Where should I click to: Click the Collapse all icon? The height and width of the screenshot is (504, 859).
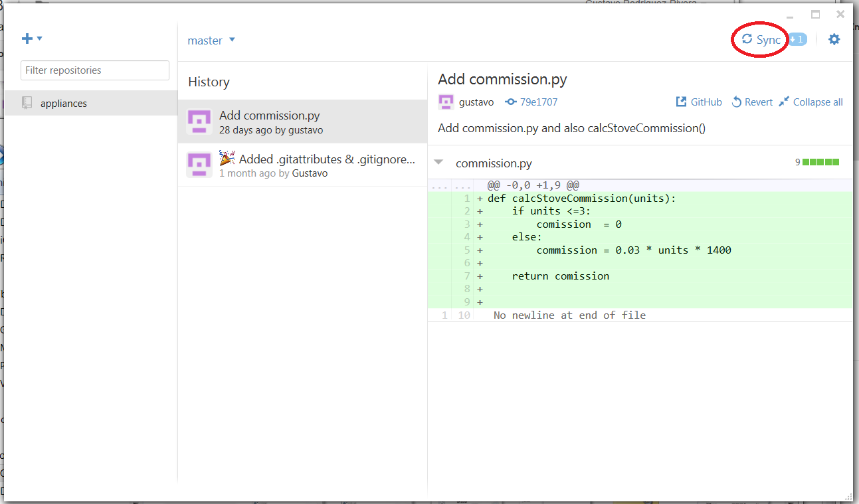pyautogui.click(x=784, y=102)
